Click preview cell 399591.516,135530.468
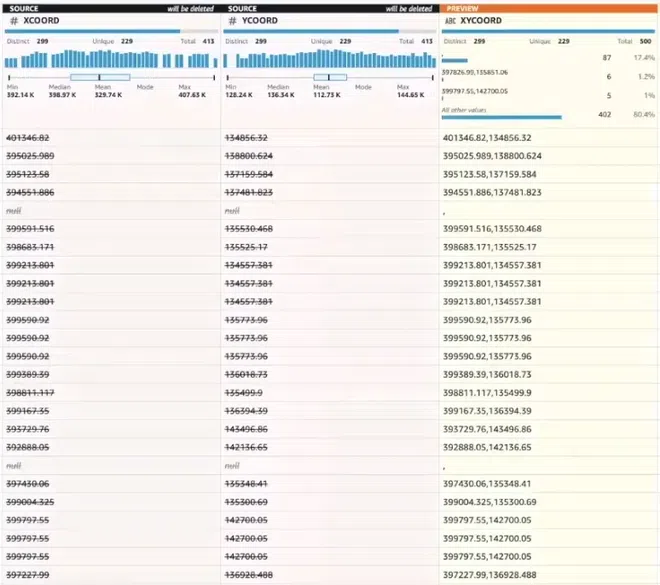Screen dimensions: 660x585 coord(492,229)
